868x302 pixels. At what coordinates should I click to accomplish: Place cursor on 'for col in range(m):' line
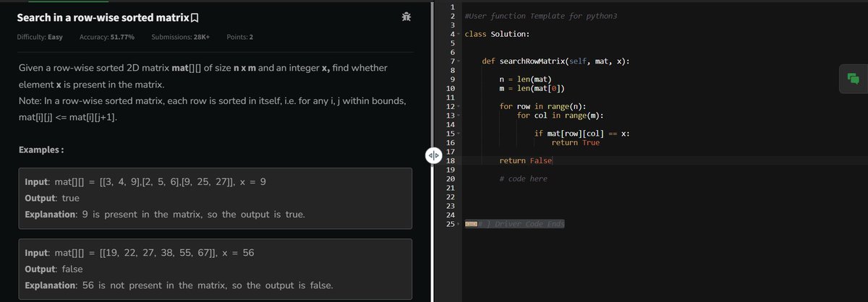pos(561,116)
